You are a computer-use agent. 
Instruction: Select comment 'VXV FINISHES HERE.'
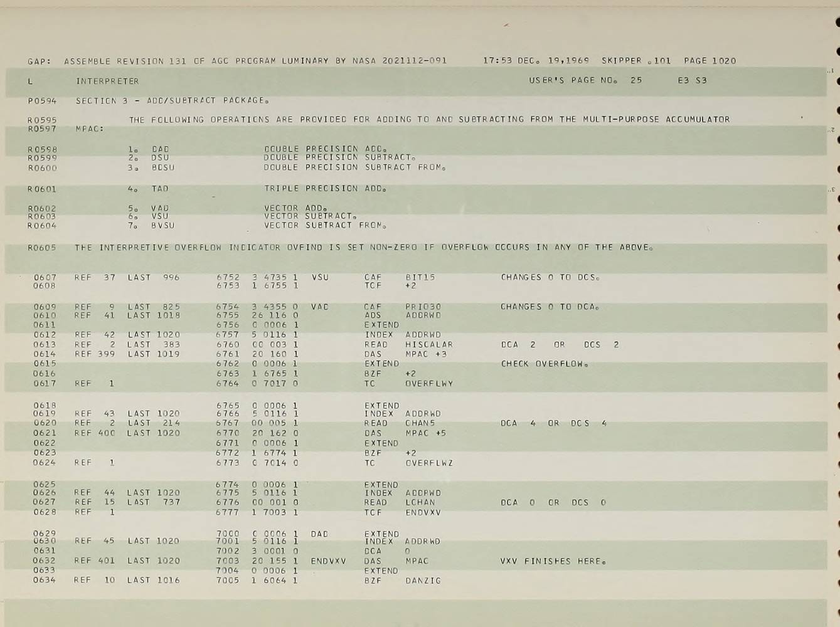point(553,561)
